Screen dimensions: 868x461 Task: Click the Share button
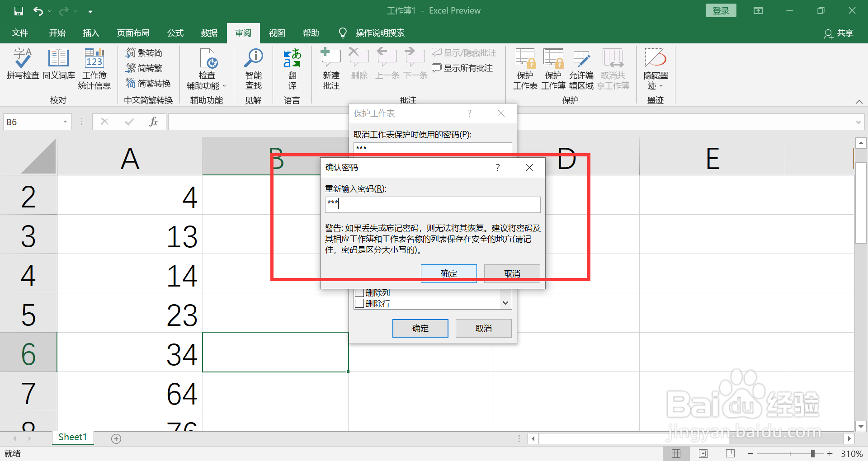(839, 33)
